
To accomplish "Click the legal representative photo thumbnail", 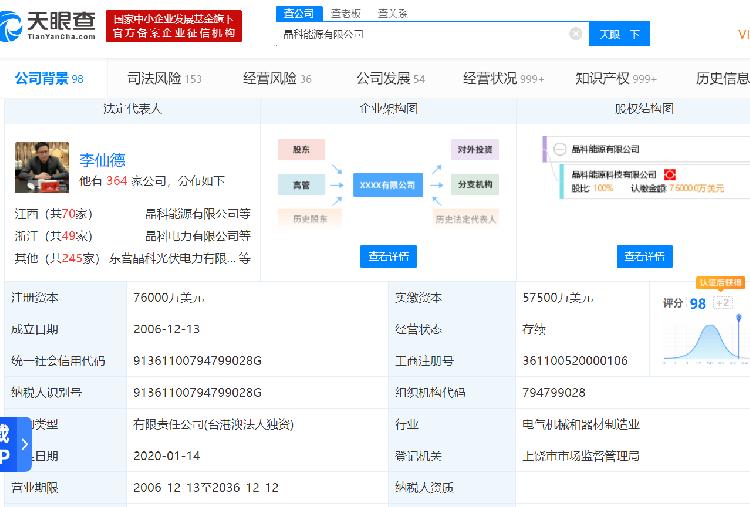I will click(x=42, y=167).
